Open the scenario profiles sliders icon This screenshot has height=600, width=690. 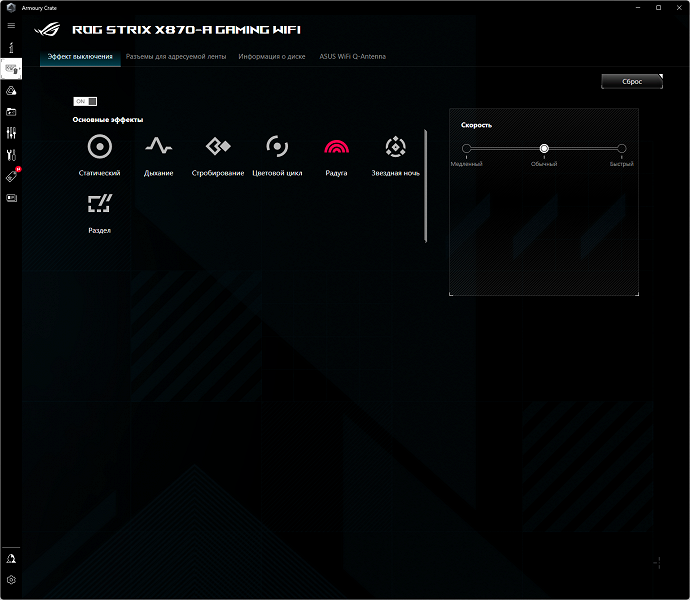coord(11,133)
